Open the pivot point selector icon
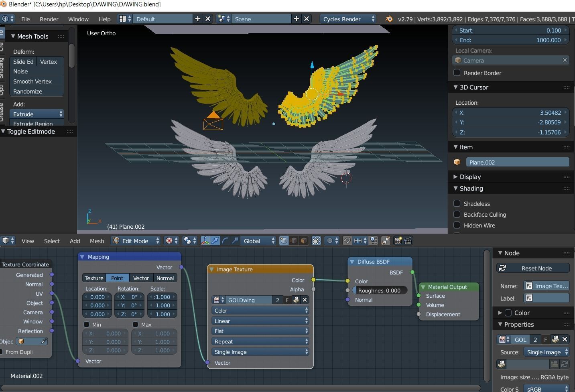This screenshot has width=575, height=392. click(171, 241)
